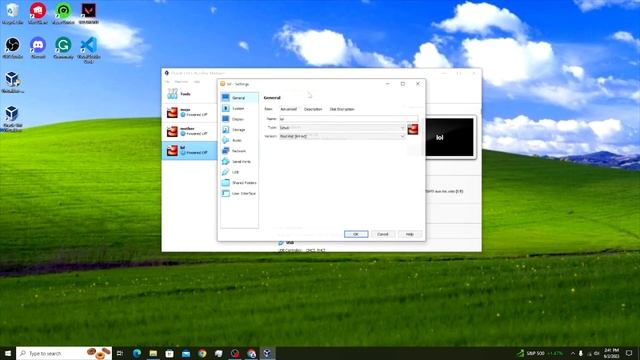Open the Recycle Bin desktop icon
The width and height of the screenshot is (640, 360).
coord(13,14)
